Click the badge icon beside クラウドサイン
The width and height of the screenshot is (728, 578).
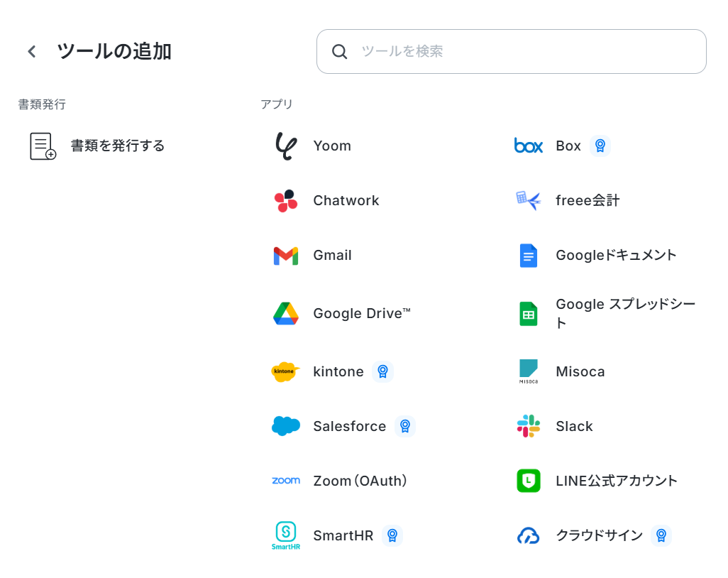661,535
